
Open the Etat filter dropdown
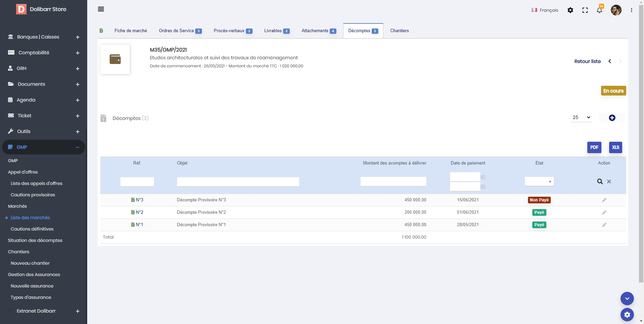click(x=539, y=182)
